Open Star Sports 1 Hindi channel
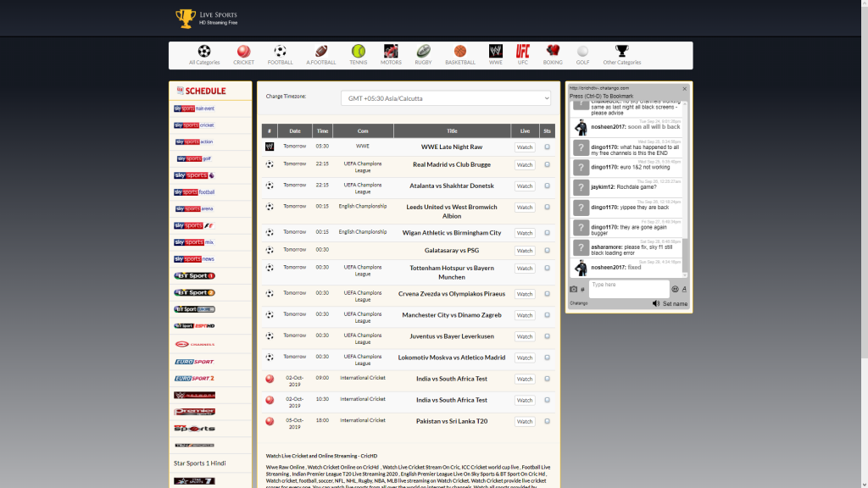The image size is (868, 488). (200, 463)
